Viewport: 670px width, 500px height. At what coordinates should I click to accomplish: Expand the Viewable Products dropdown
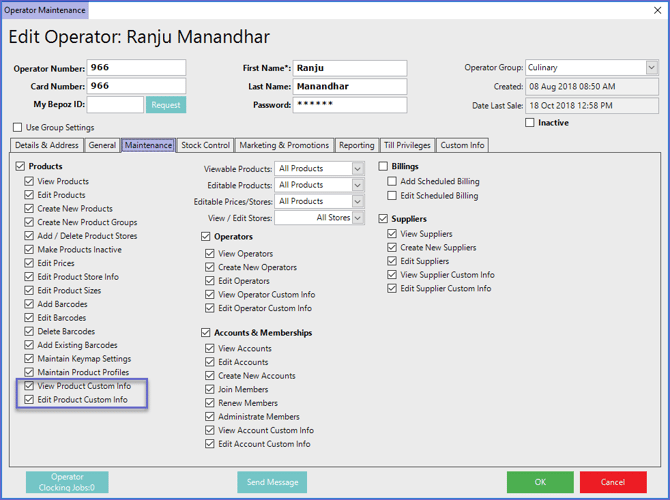point(357,169)
